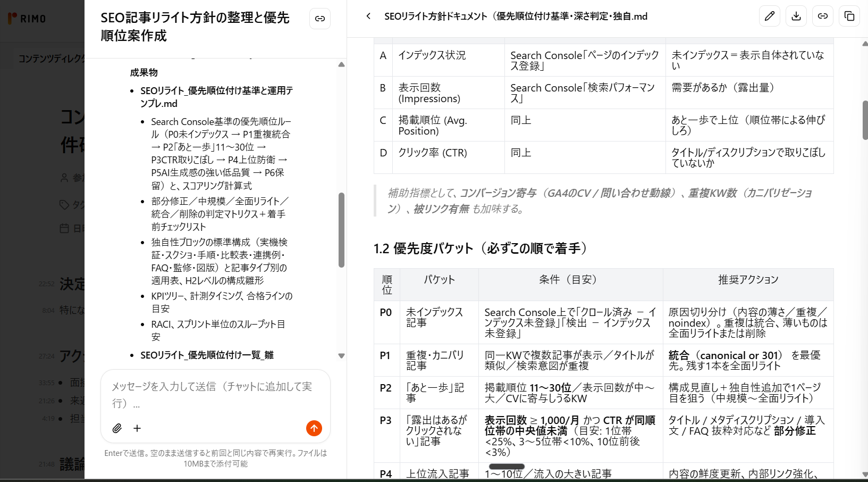The height and width of the screenshot is (482, 868).
Task: Click the italic note starting with 補助指標として
Action: point(600,201)
